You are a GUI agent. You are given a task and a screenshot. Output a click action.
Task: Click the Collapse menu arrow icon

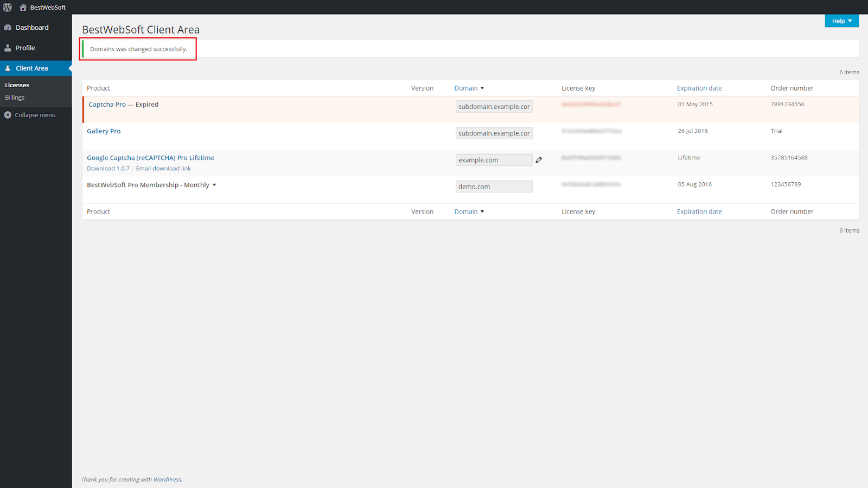(x=8, y=115)
